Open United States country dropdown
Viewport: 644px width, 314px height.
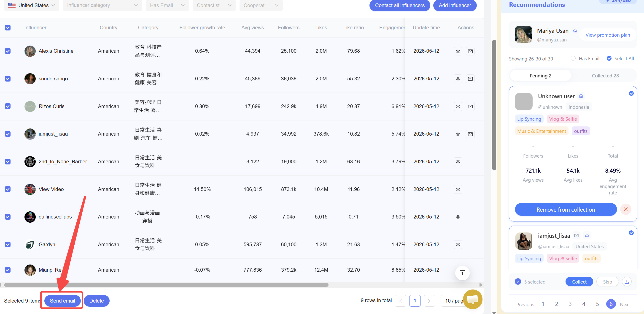[x=32, y=5]
